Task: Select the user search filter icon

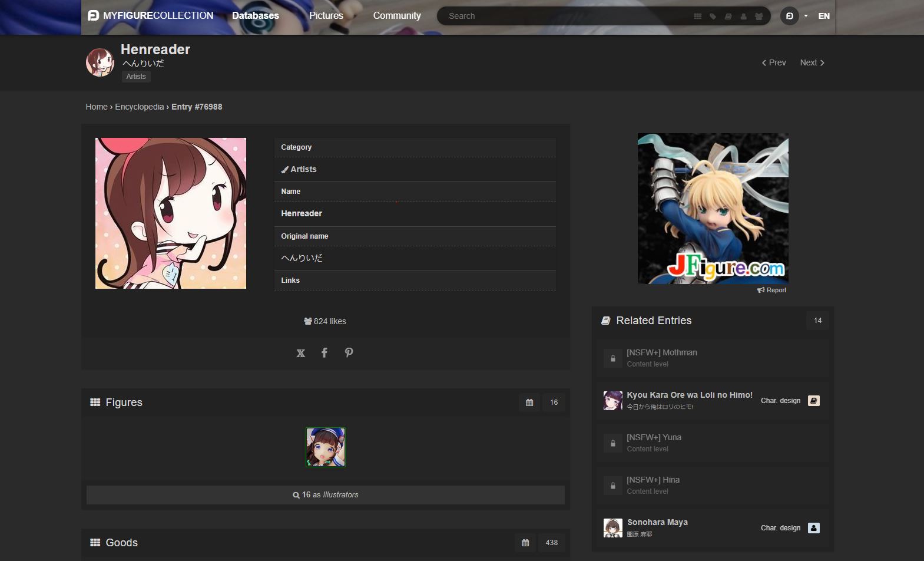Action: click(744, 16)
